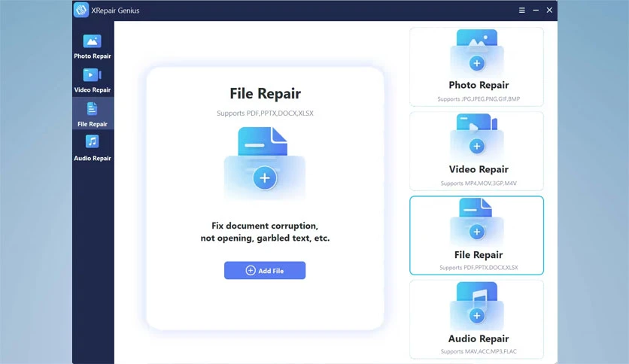The width and height of the screenshot is (629, 364).
Task: Click the File Repair heading in center panel
Action: coord(265,93)
